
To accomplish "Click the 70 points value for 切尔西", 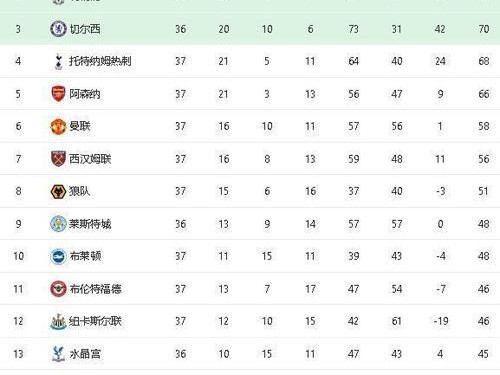I will (484, 29).
